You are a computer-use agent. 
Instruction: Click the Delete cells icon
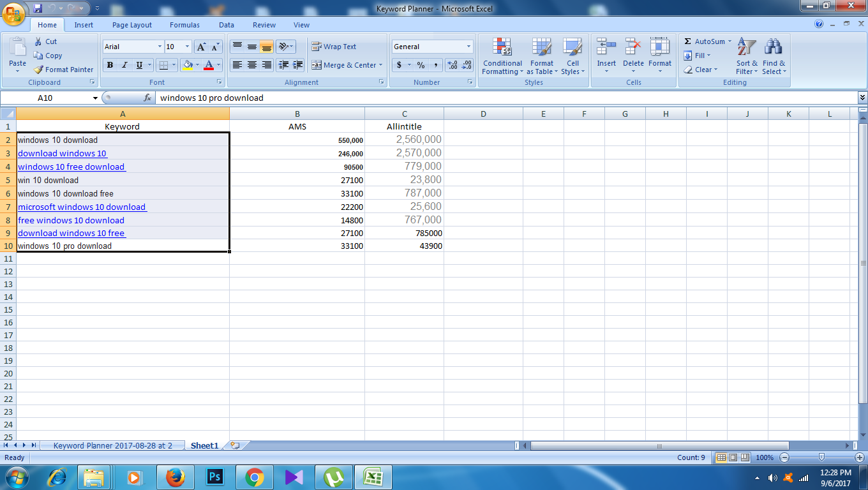click(633, 47)
